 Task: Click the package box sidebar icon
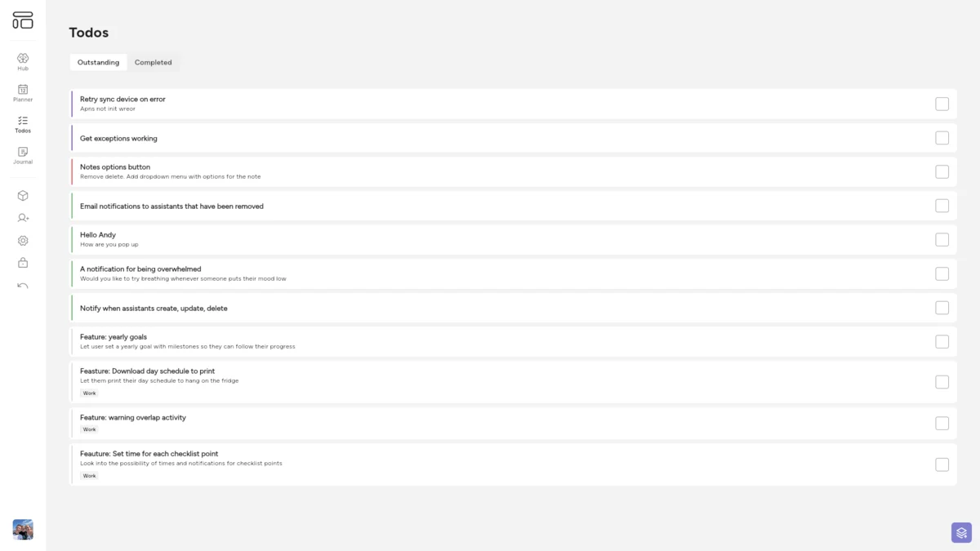(22, 195)
